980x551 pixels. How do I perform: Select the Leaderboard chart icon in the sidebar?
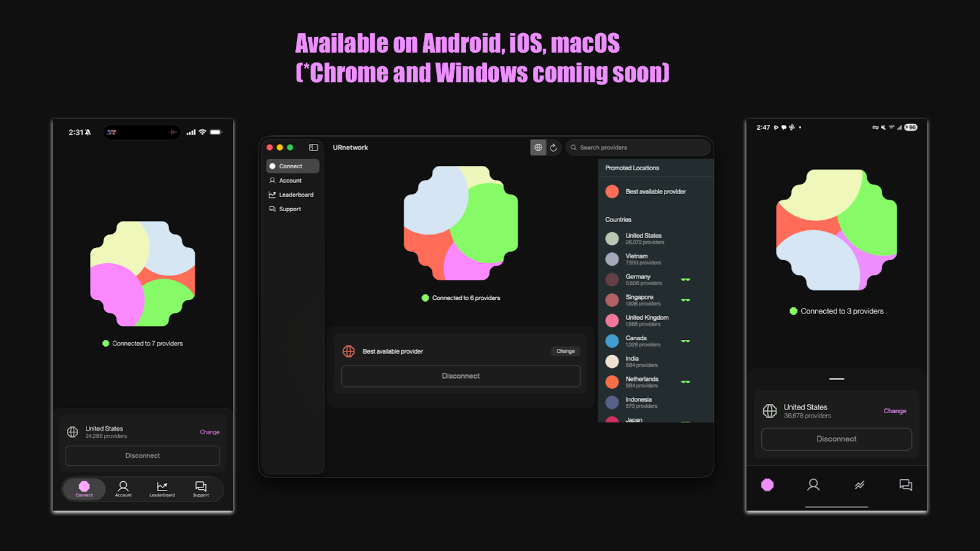coord(272,194)
